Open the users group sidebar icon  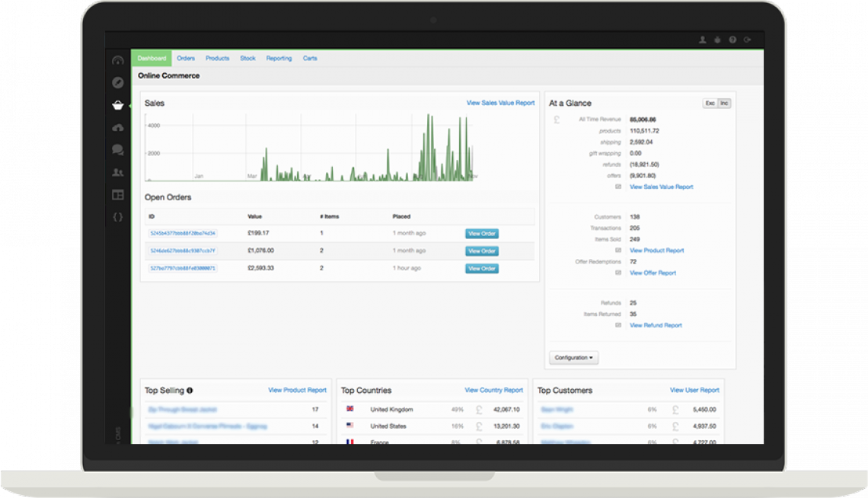(117, 173)
